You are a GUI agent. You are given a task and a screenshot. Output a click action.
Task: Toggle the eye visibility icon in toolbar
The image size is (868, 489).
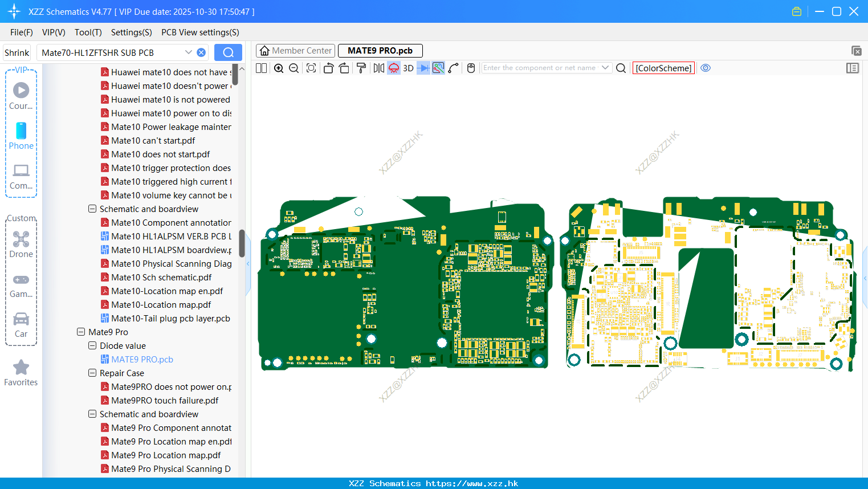706,68
